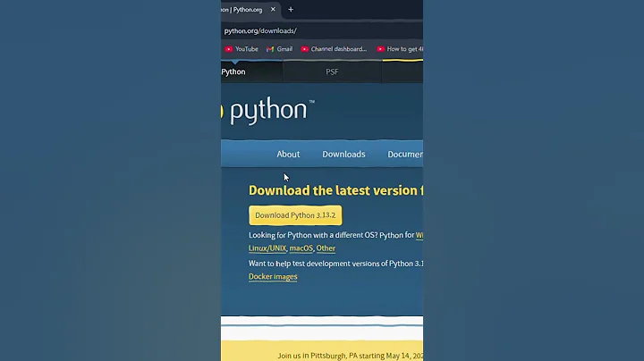Follow the Other link
Screen dimensions: 644x361
pyautogui.click(x=326, y=248)
